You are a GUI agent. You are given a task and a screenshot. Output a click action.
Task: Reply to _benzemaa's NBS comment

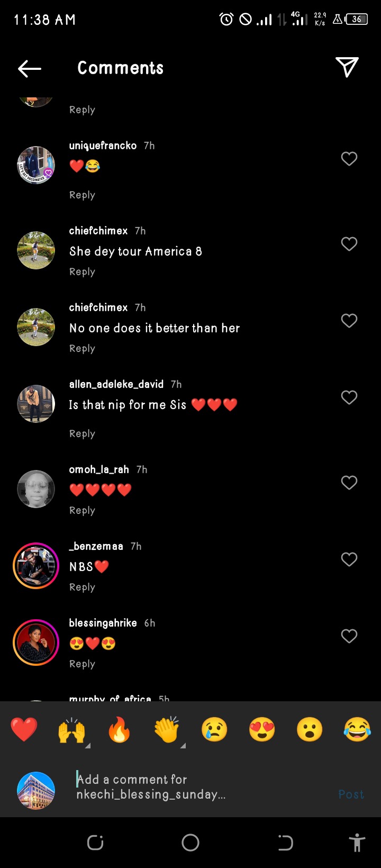[82, 587]
